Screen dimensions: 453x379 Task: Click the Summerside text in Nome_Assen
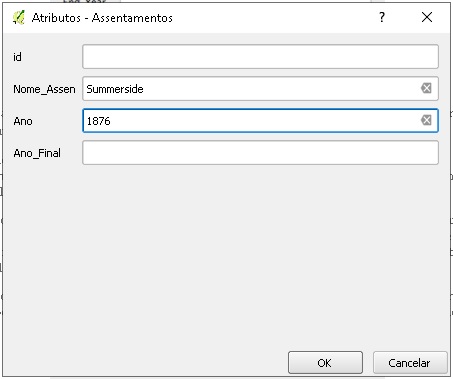115,89
